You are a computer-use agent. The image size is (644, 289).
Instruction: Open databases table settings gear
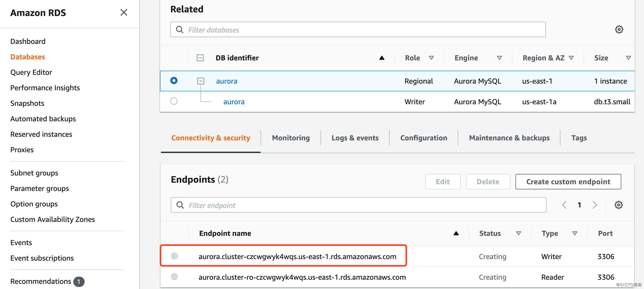(x=619, y=29)
